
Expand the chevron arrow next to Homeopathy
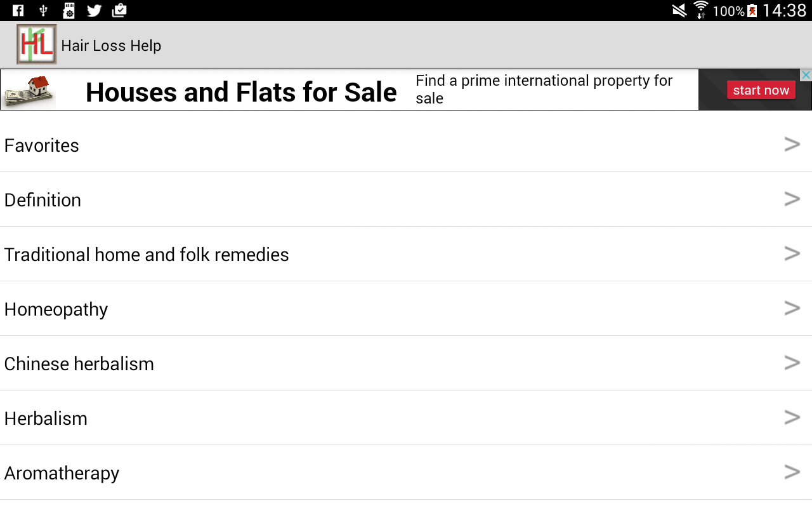coord(792,309)
